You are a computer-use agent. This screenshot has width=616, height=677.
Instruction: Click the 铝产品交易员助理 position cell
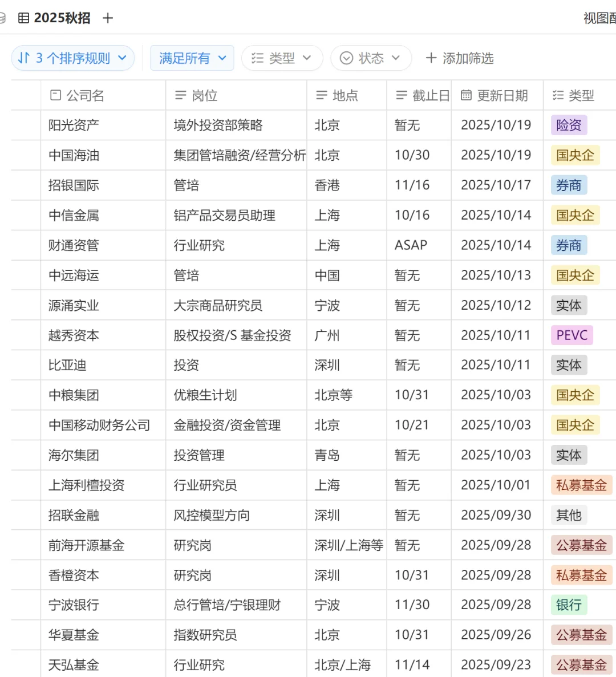(236, 215)
